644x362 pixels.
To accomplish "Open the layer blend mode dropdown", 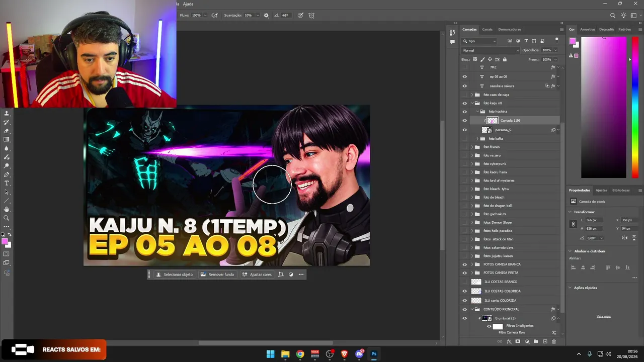I will [x=491, y=50].
